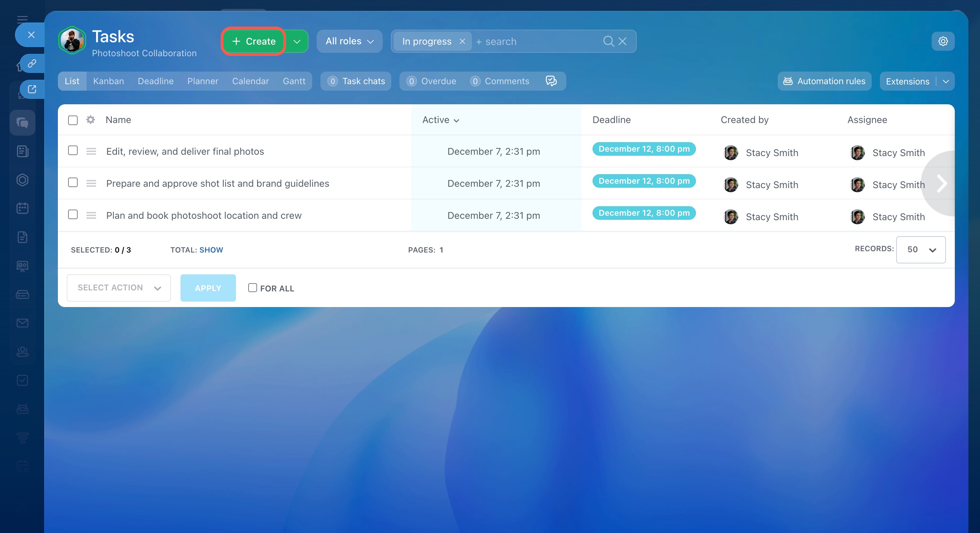
Task: Enable the FOR ALL checkbox
Action: coord(253,288)
